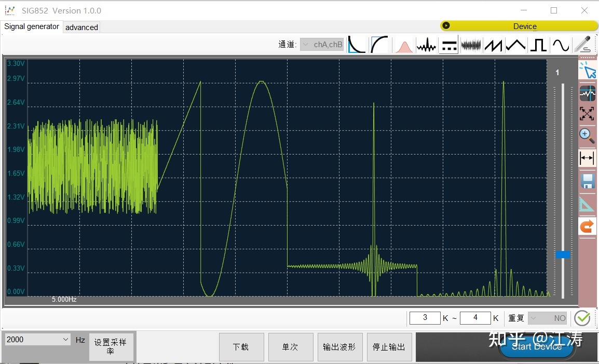Choose the Gaussian pulse waveform icon

point(404,46)
